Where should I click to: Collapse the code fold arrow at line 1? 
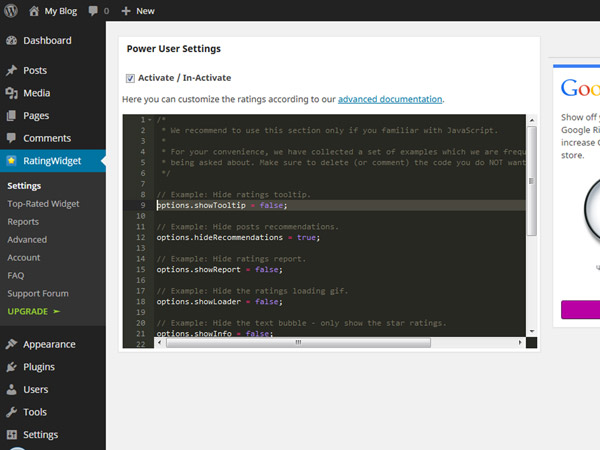(150, 120)
